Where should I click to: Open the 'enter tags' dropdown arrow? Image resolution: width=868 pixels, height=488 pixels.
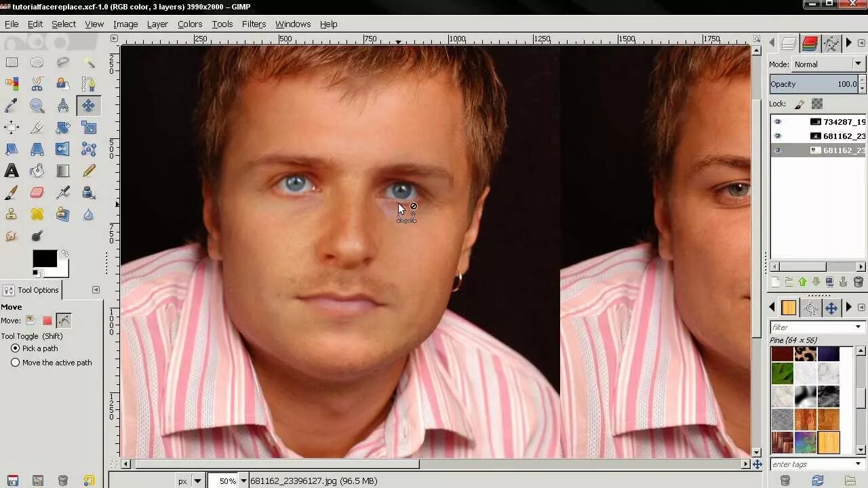coord(858,464)
